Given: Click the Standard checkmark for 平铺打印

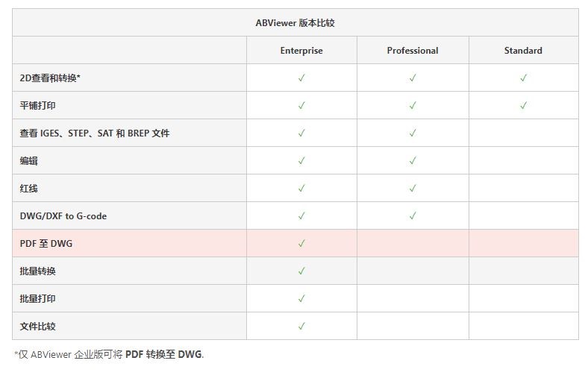Looking at the screenshot, I should click(x=523, y=105).
